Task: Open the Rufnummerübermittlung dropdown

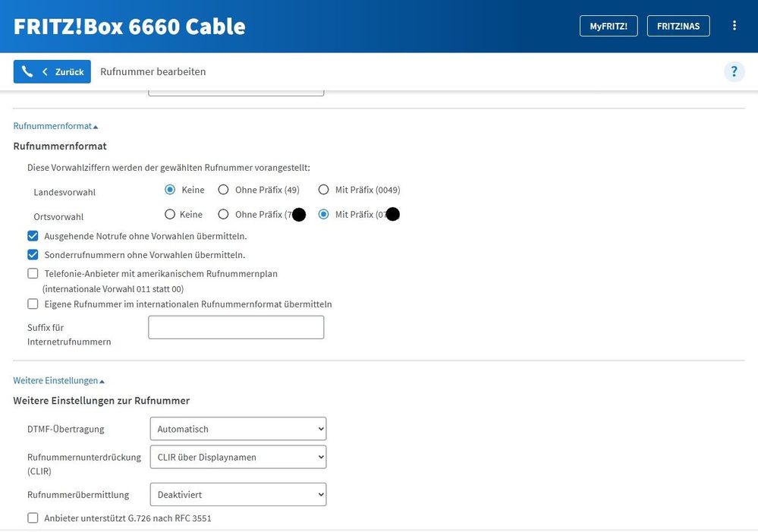Action: click(238, 495)
